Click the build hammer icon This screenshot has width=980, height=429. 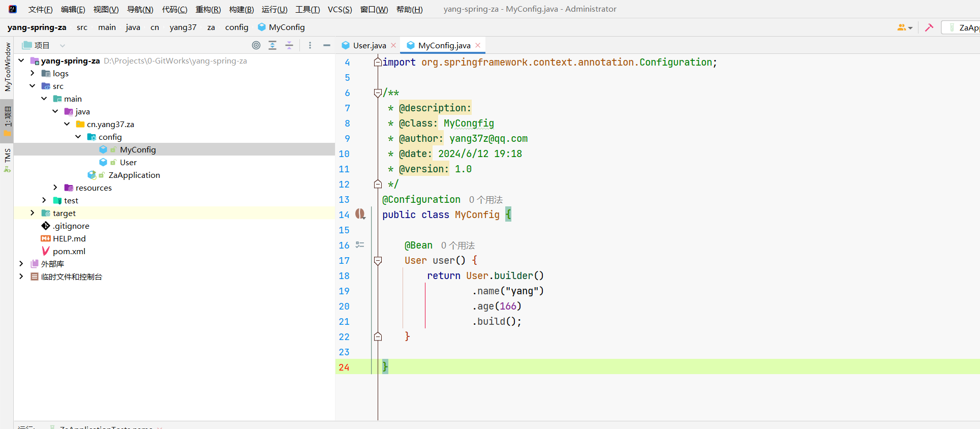tap(929, 27)
